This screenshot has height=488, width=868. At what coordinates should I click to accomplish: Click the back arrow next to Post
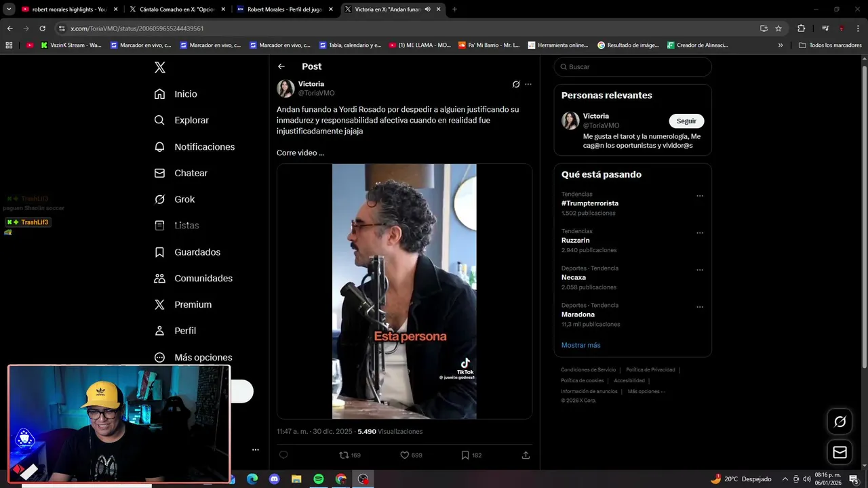(x=281, y=66)
